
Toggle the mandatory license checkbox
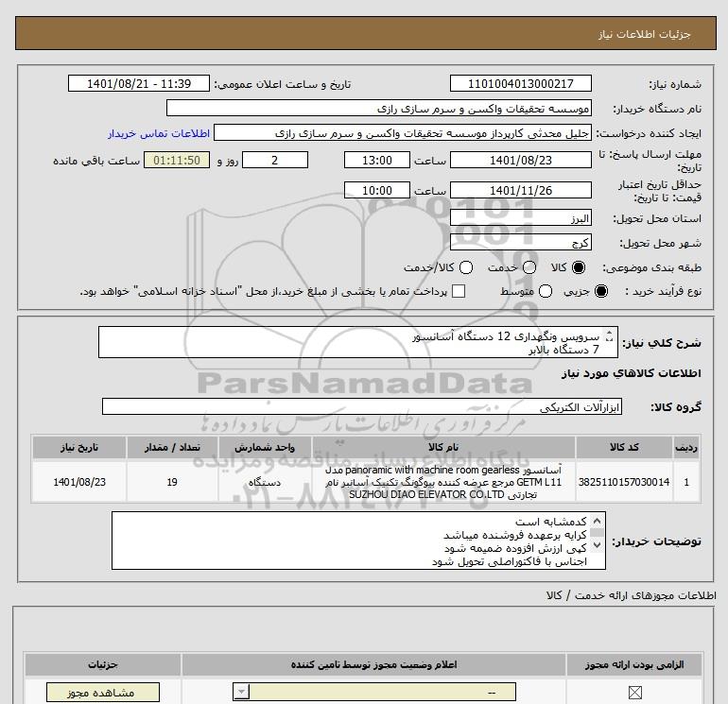[634, 693]
